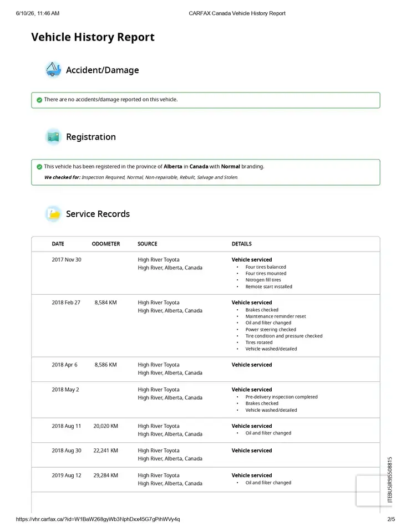Click the Registration map icon
411x532 pixels.
tap(53, 137)
